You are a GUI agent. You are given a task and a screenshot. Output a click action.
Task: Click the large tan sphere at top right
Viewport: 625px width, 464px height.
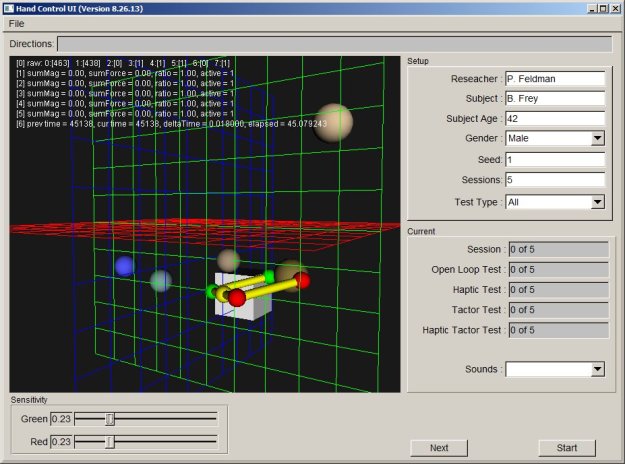[333, 122]
